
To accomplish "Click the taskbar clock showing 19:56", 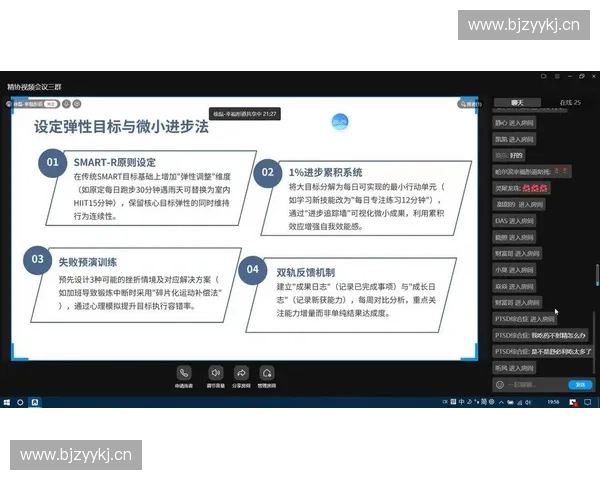I will point(553,402).
